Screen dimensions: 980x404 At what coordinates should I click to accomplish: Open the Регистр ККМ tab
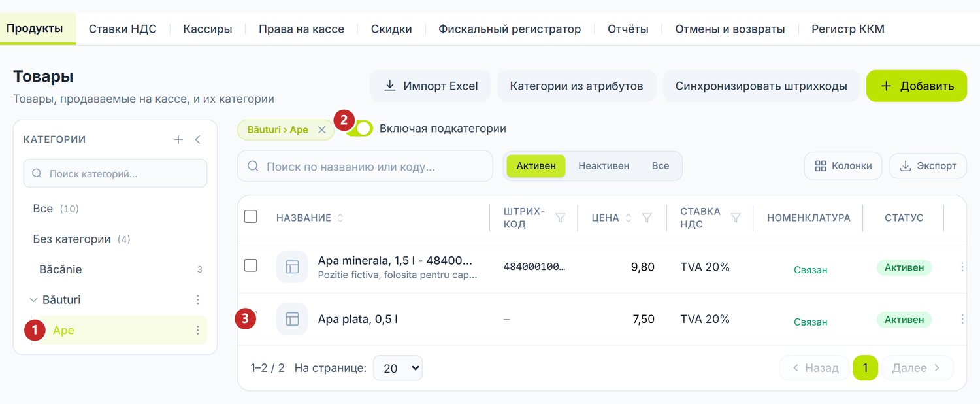point(848,29)
